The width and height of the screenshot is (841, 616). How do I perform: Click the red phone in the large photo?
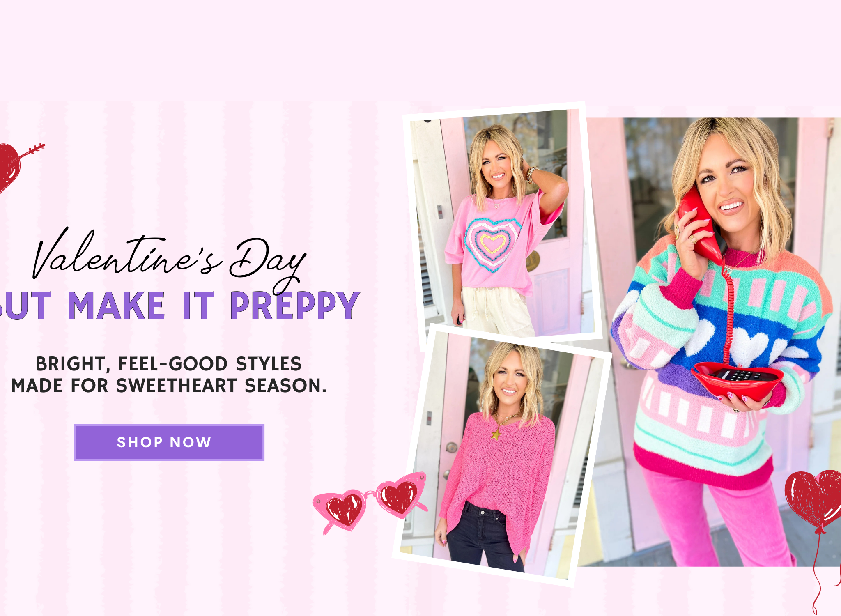[x=701, y=225]
